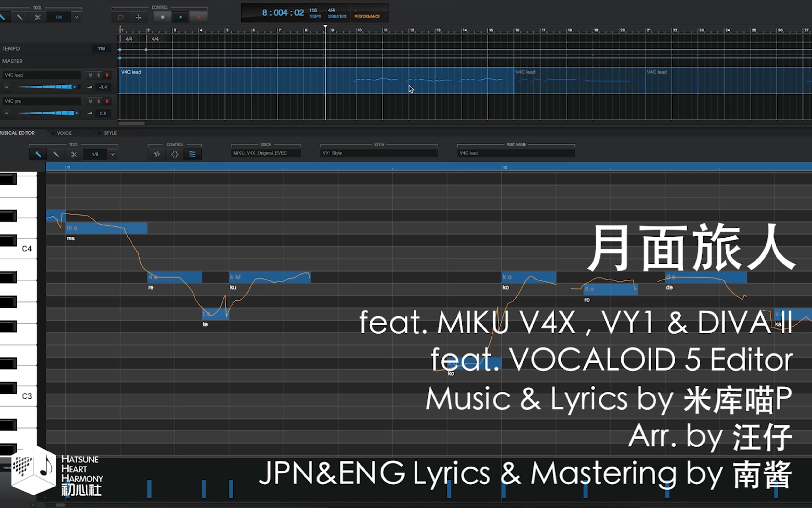
Task: Mute the V4C lead track
Action: coord(90,75)
